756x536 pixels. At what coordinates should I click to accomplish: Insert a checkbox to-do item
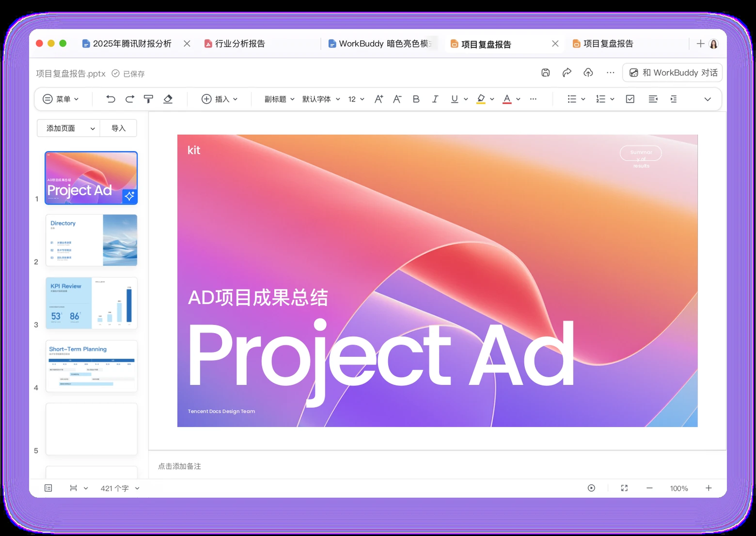630,99
